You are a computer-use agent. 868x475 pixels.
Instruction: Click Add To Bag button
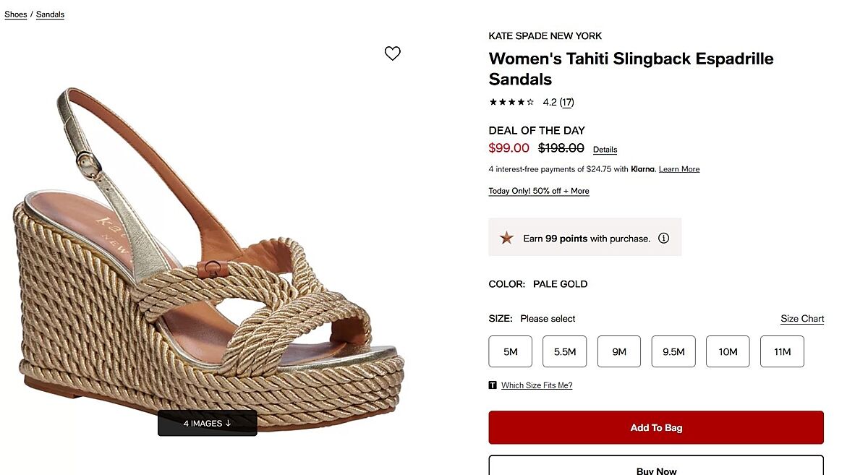tap(656, 427)
